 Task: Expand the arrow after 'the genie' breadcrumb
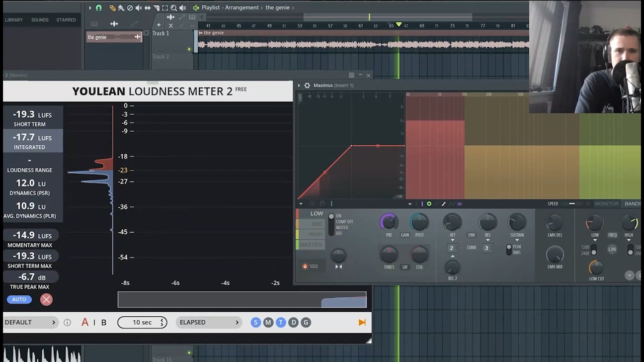[x=293, y=8]
